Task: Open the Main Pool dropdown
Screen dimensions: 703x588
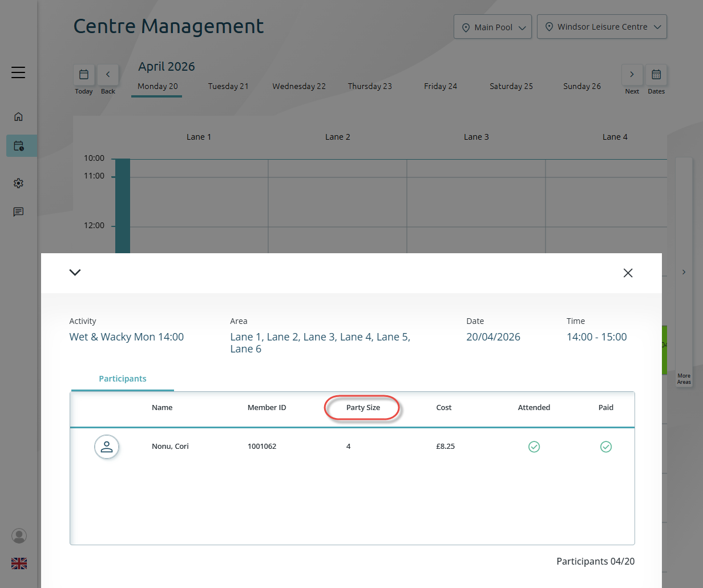Action: coord(493,27)
